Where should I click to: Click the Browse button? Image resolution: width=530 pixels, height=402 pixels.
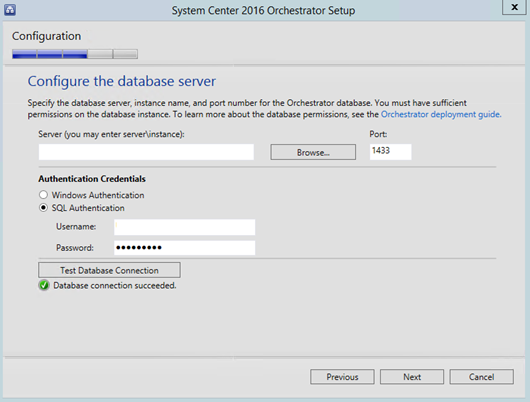click(x=313, y=152)
